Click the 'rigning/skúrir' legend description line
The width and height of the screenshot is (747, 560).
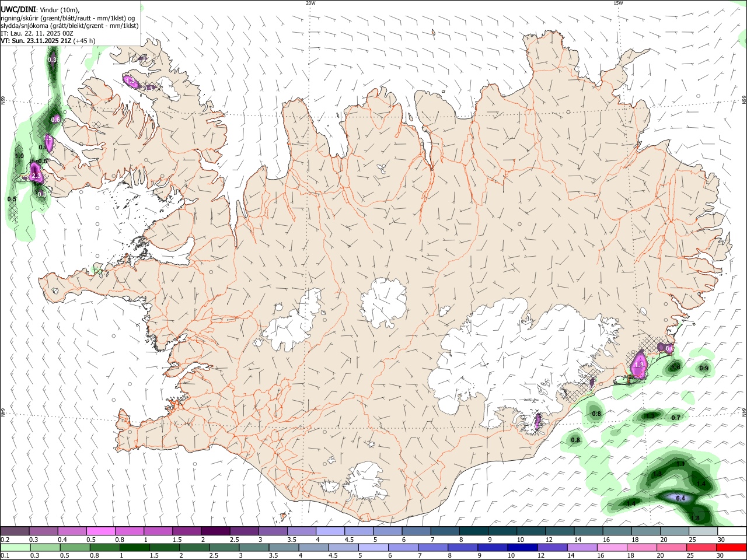point(68,18)
